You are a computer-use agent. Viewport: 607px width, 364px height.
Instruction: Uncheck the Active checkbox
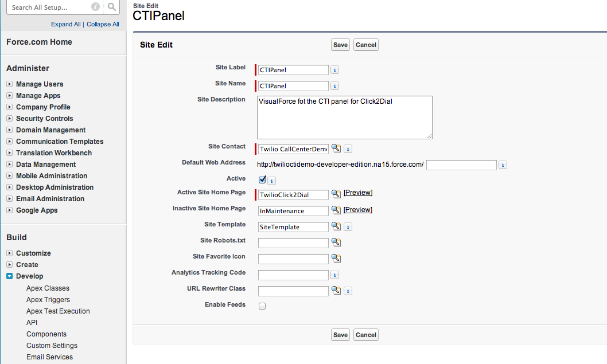tap(262, 179)
